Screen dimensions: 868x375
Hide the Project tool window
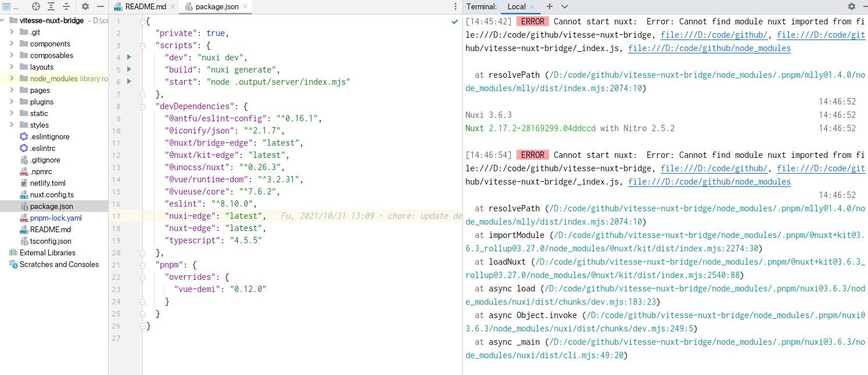(101, 6)
